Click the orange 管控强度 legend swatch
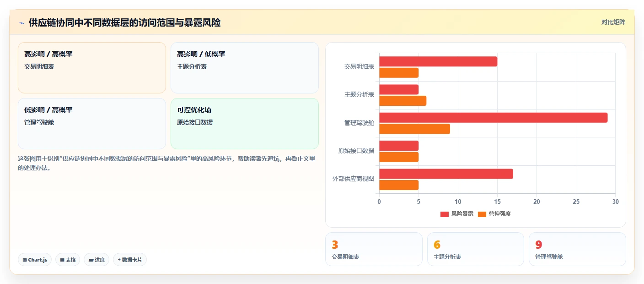 [x=482, y=214]
